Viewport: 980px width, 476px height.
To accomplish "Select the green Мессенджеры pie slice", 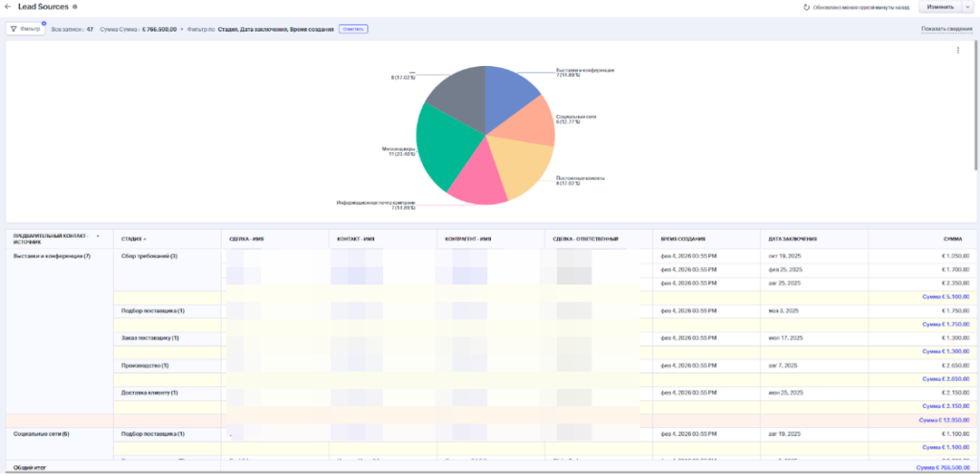I will [443, 144].
